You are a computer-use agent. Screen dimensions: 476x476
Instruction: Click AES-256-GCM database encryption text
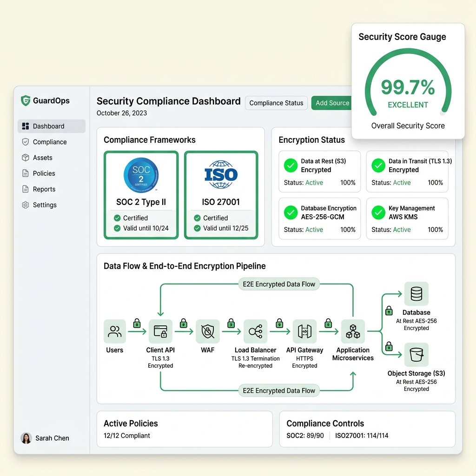click(x=323, y=217)
